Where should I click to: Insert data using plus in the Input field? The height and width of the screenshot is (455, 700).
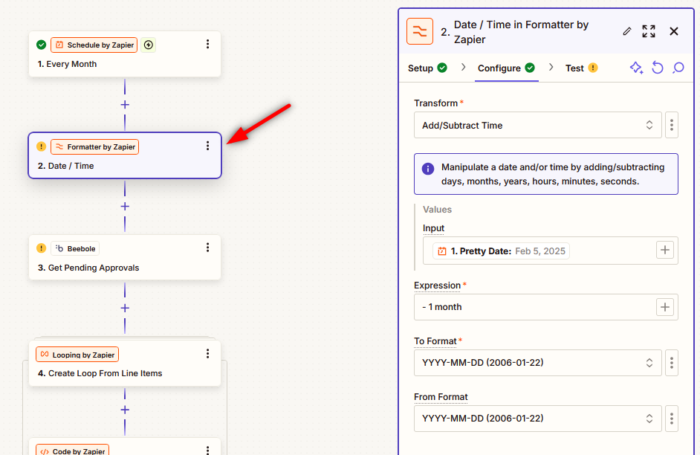click(x=665, y=250)
